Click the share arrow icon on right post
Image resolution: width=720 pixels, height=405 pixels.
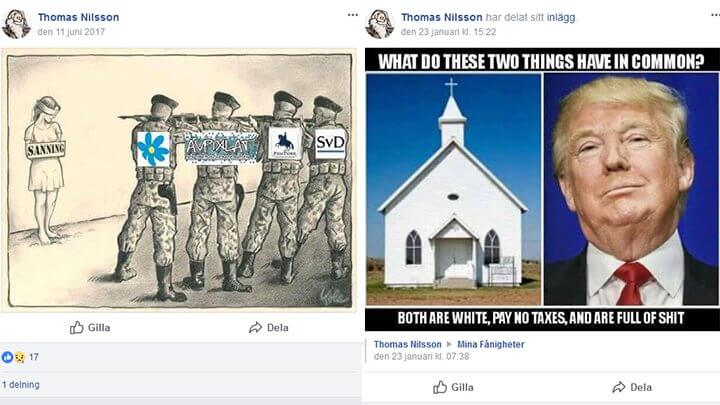[619, 387]
